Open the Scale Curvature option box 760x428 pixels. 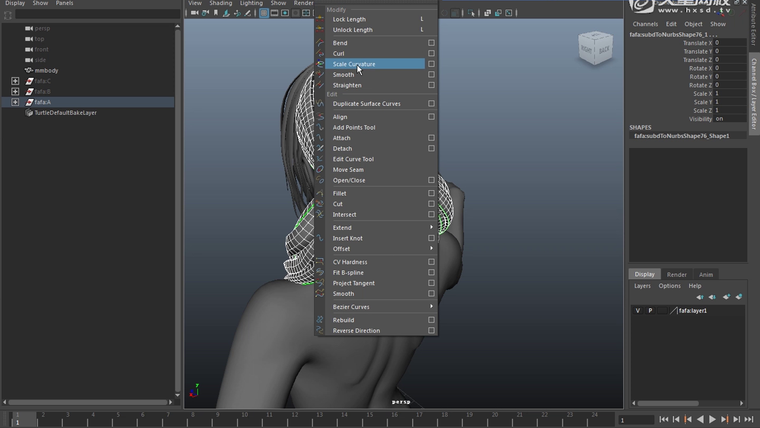(x=431, y=64)
